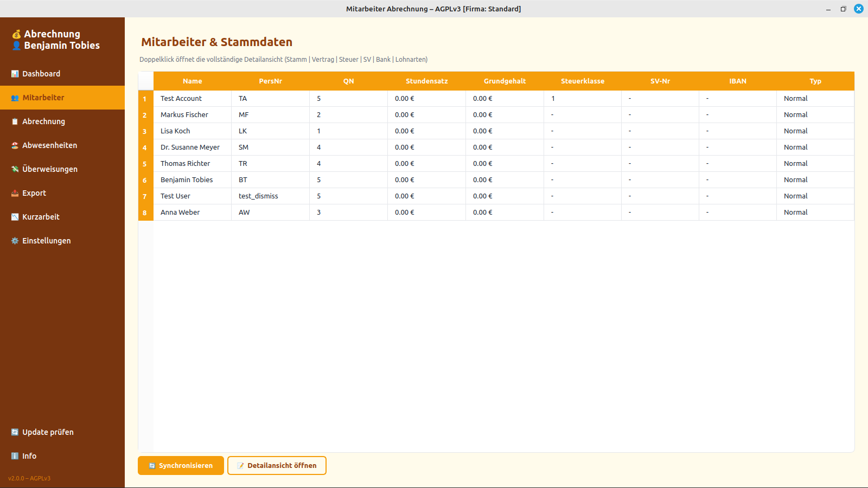Select row header number 4
868x488 pixels.
click(145, 147)
